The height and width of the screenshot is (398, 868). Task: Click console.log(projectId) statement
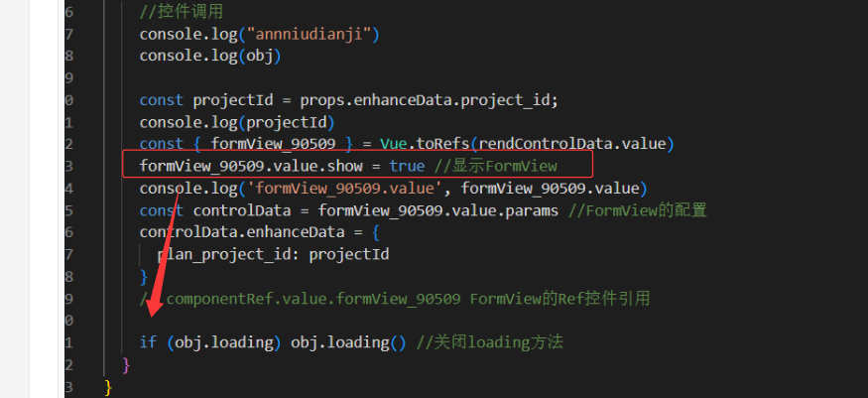tap(237, 122)
